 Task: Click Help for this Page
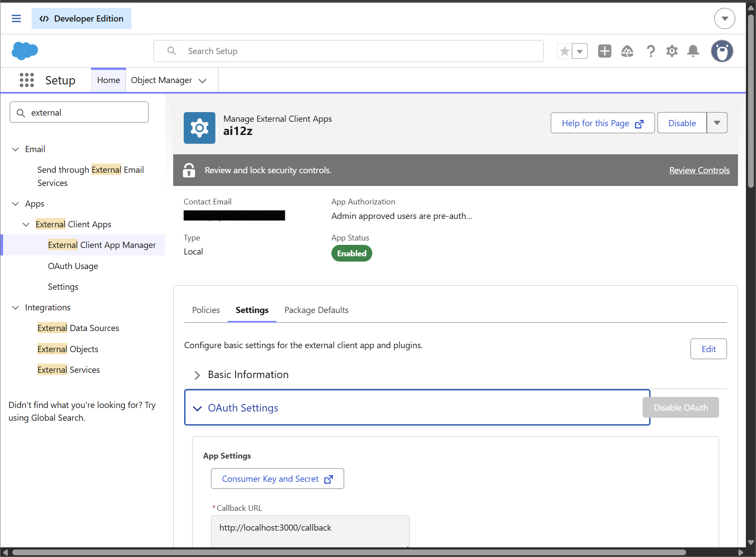click(x=603, y=123)
